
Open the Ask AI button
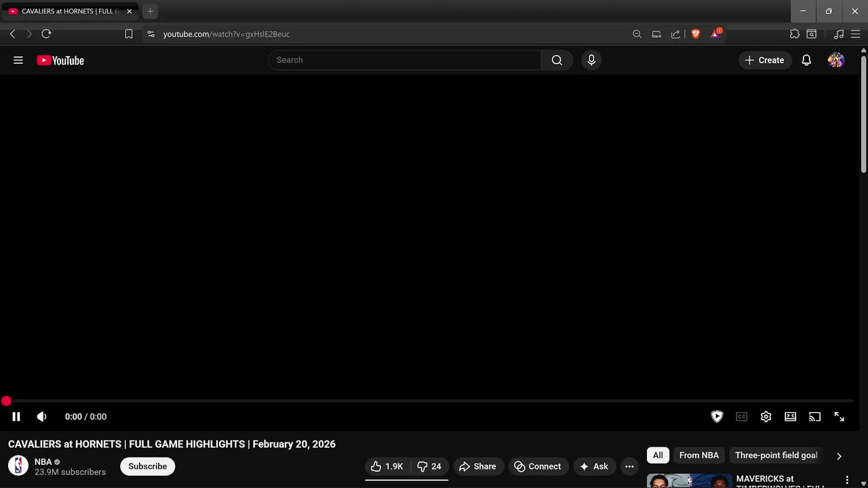tap(594, 466)
